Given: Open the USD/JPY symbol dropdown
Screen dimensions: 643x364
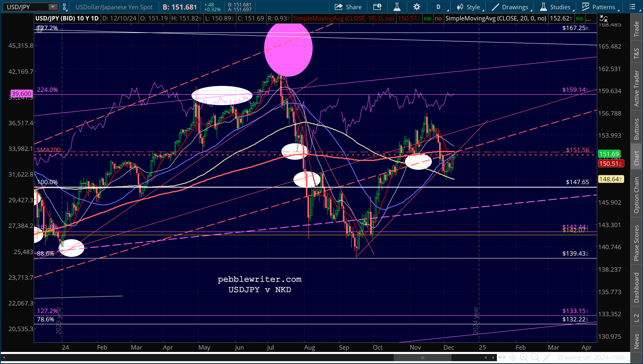Looking at the screenshot, I should pyautogui.click(x=30, y=7).
